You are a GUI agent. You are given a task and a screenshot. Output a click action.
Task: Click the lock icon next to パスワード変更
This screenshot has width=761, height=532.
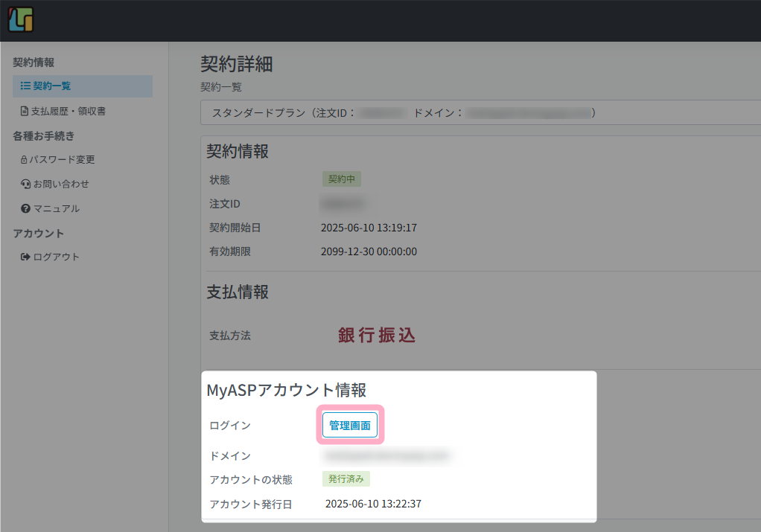click(x=24, y=159)
